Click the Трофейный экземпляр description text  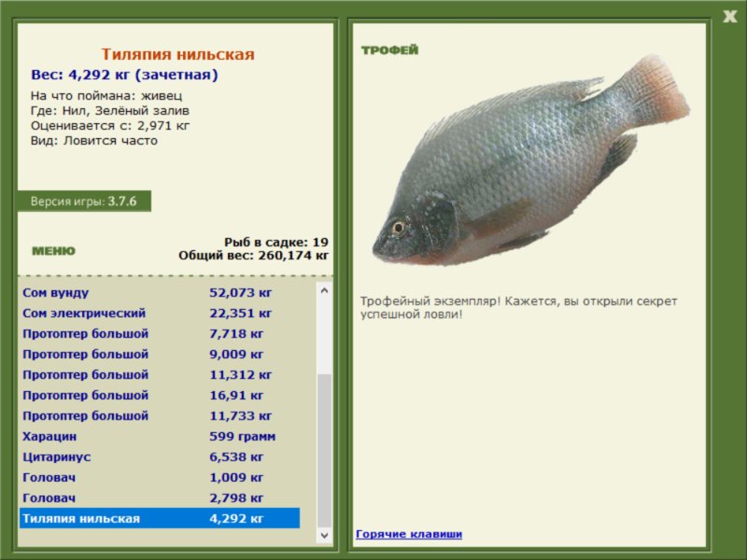point(518,308)
